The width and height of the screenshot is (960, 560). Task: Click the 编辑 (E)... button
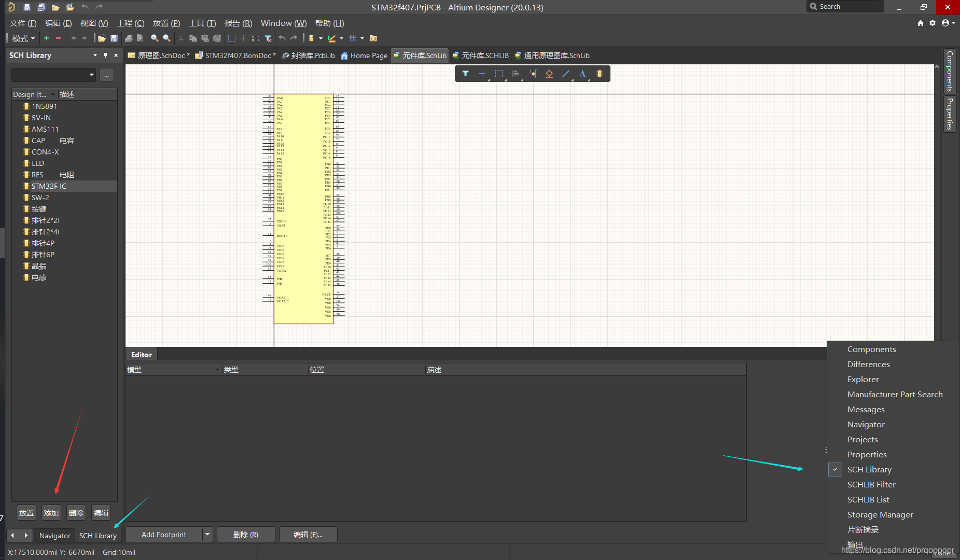(308, 535)
